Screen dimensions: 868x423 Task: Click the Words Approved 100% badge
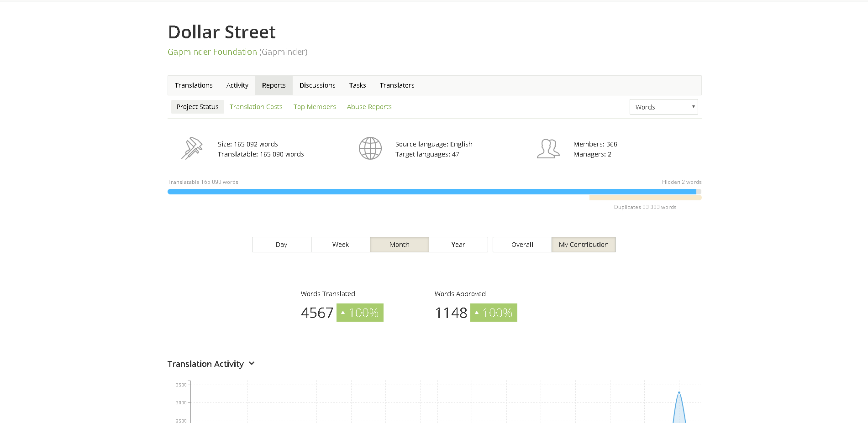click(x=494, y=313)
